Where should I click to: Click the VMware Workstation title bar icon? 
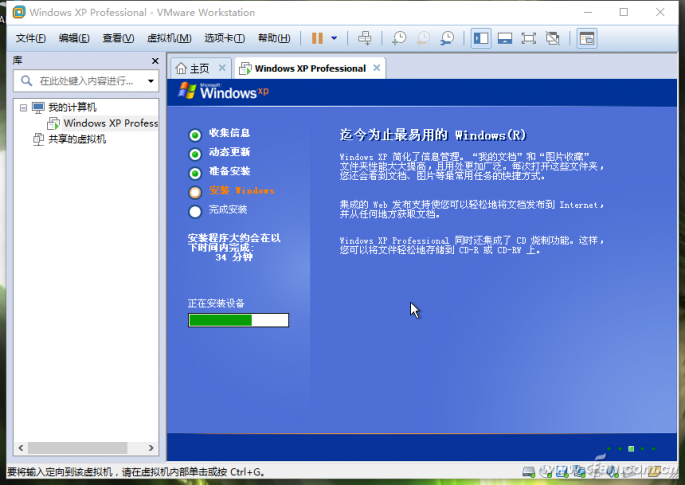point(19,12)
